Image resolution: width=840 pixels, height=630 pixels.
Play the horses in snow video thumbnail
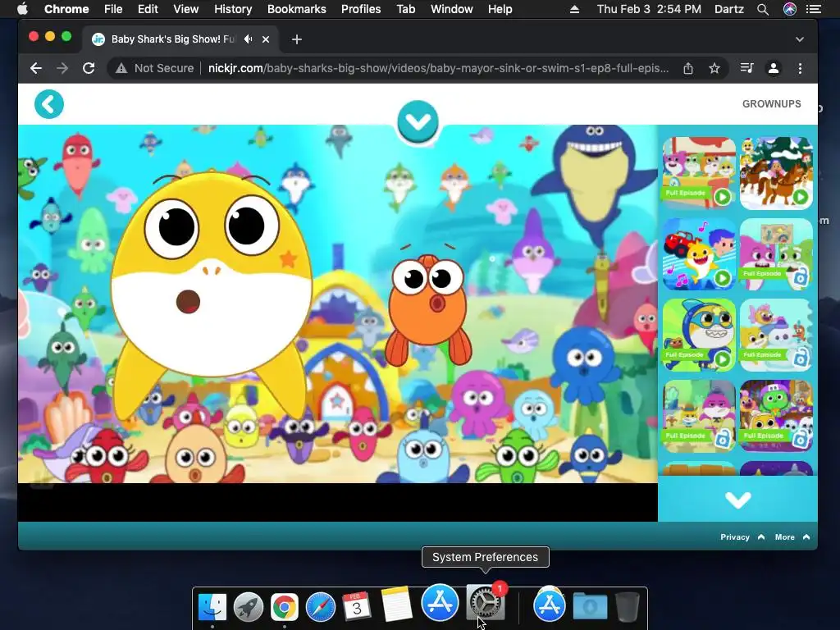[x=776, y=173]
